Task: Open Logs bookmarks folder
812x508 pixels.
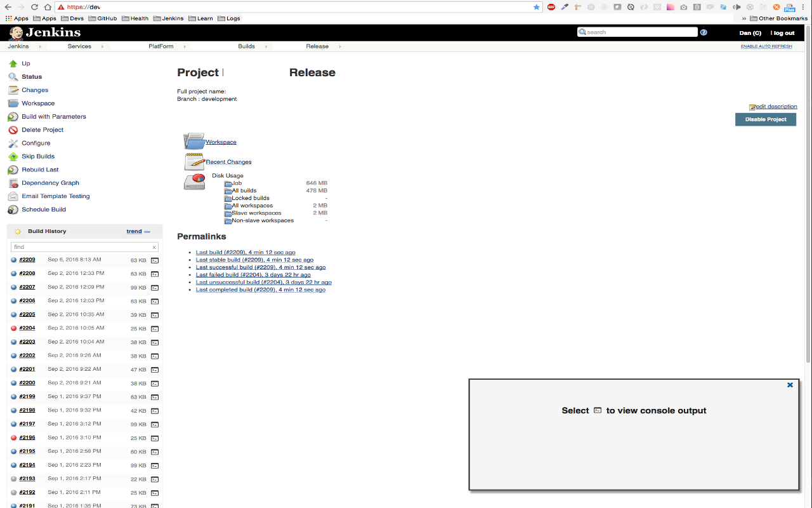Action: point(229,18)
